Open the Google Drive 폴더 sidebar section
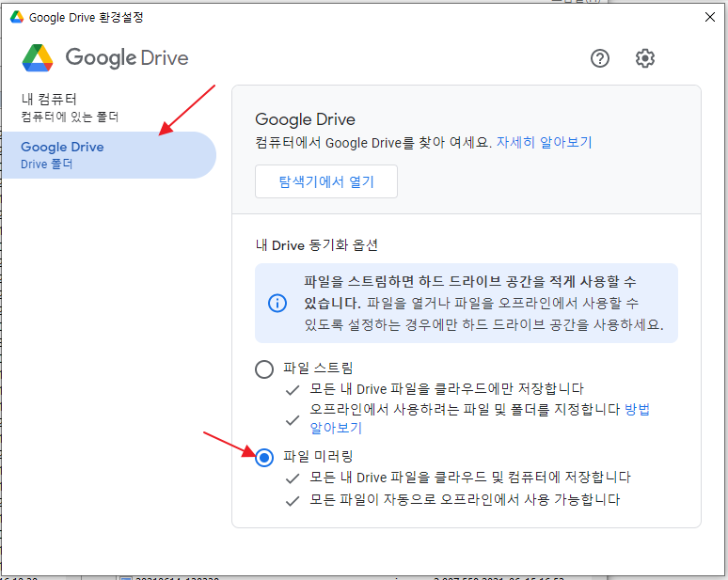This screenshot has width=728, height=580. click(108, 155)
